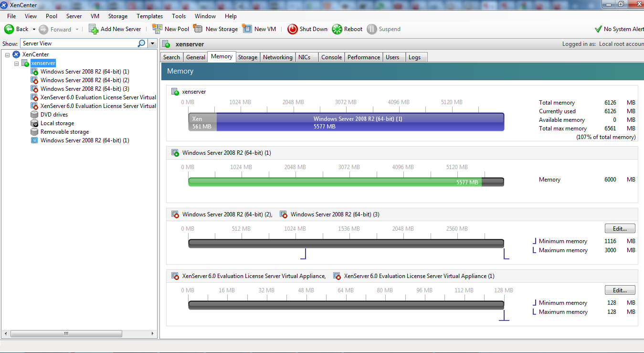Select Windows Server 2008 R2 (64-bit) (2) in tree
The image size is (644, 353).
pos(85,80)
